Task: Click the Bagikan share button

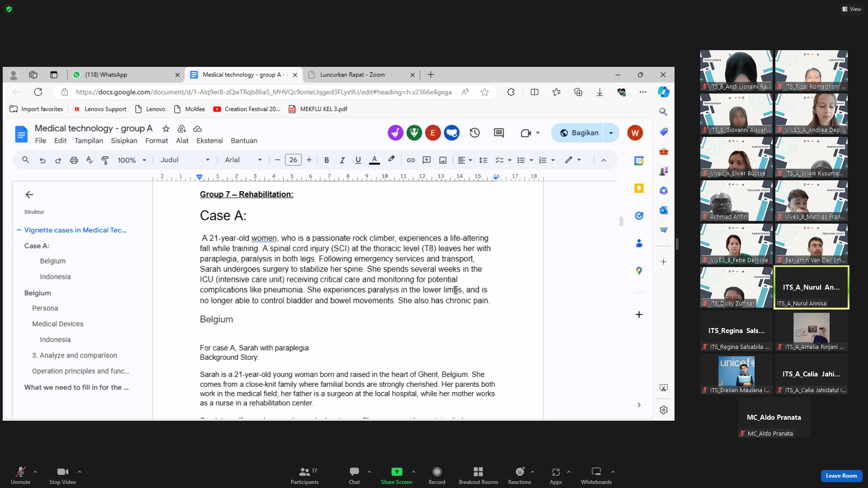Action: [579, 133]
